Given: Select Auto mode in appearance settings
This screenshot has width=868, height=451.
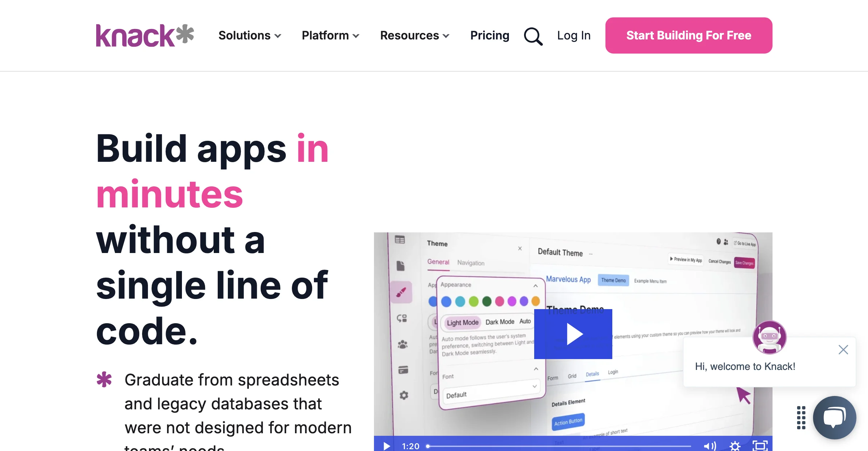Looking at the screenshot, I should (x=524, y=321).
